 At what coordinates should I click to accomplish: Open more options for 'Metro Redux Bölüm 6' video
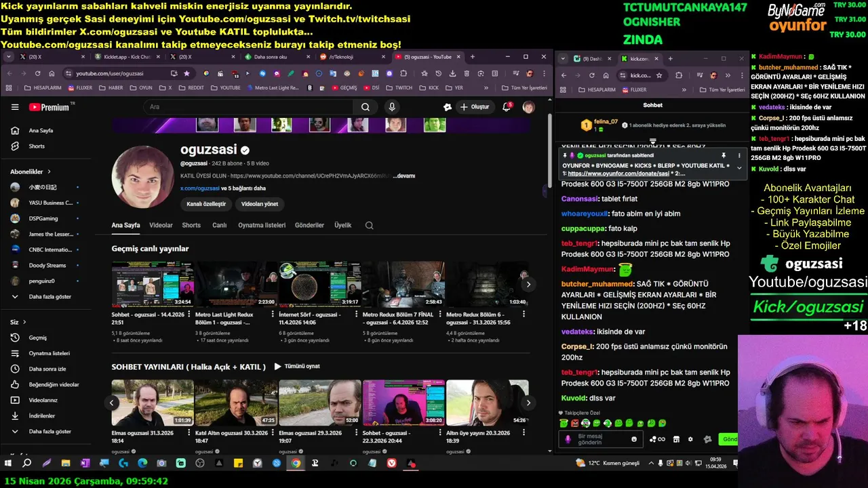point(524,314)
